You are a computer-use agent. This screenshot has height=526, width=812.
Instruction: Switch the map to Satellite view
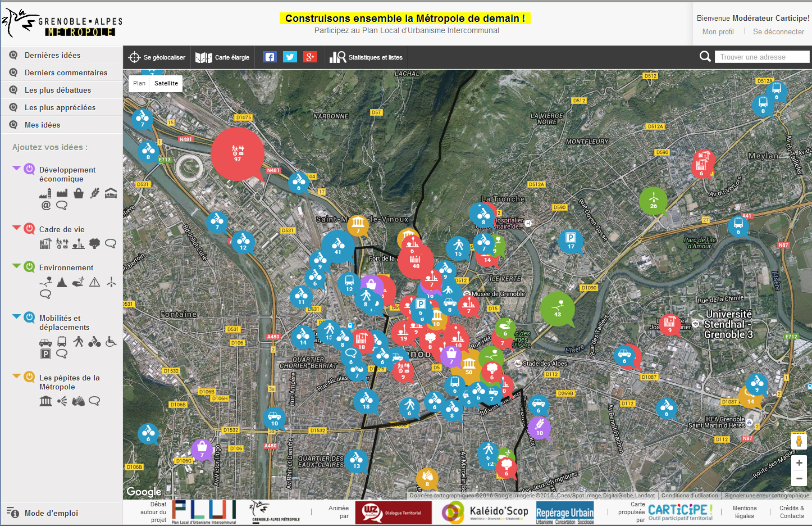click(166, 83)
